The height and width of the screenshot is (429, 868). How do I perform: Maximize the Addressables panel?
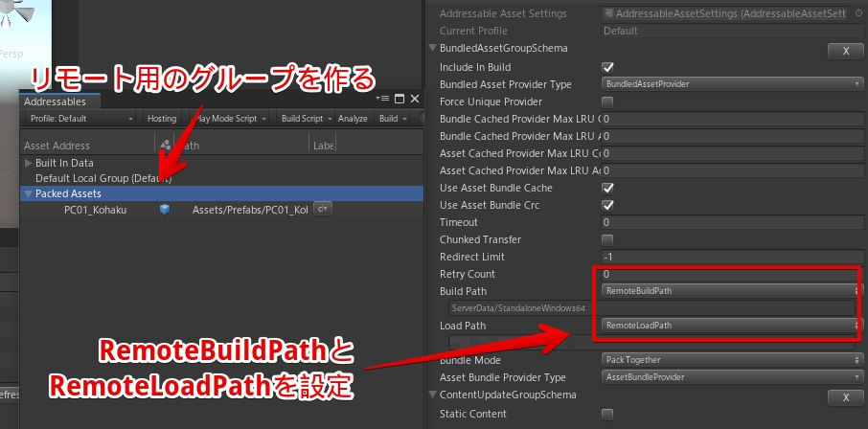(400, 99)
